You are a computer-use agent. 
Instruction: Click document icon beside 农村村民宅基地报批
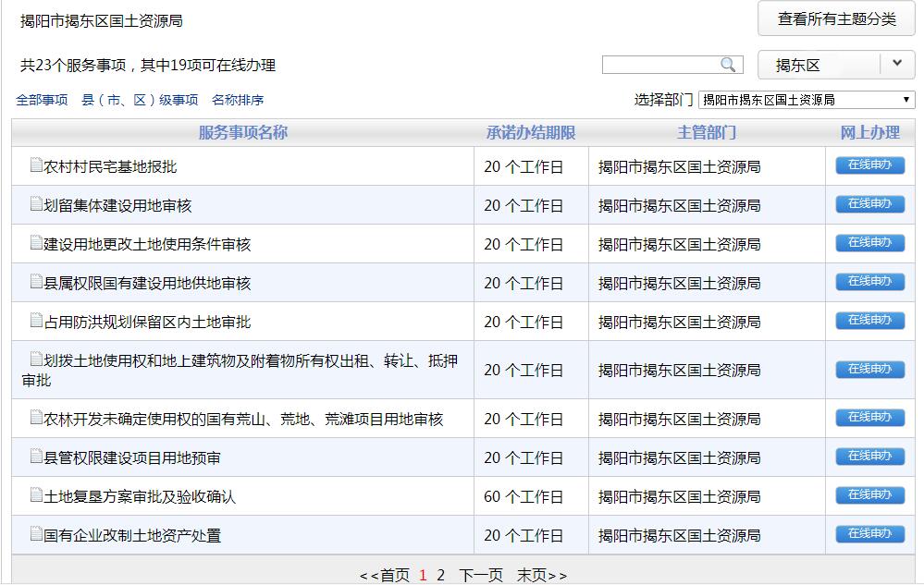37,165
